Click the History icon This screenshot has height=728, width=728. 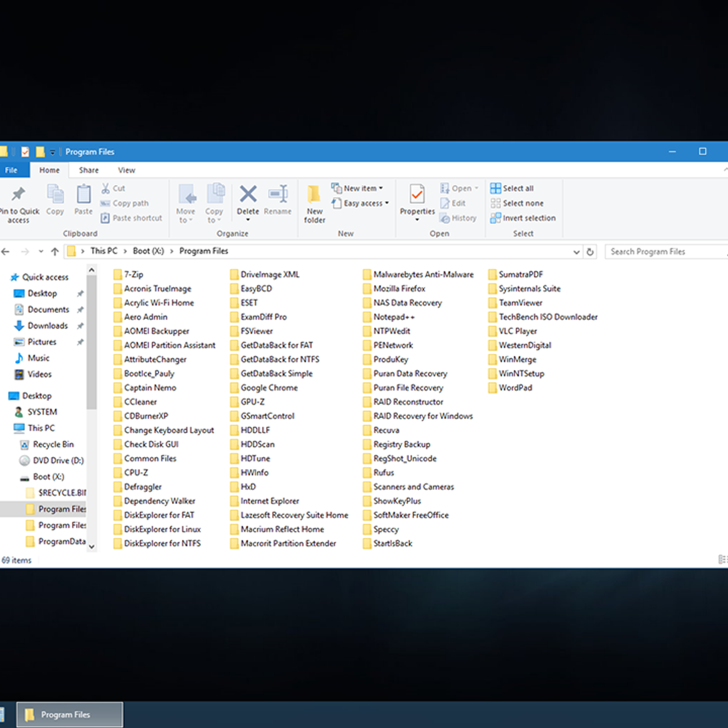[x=445, y=218]
